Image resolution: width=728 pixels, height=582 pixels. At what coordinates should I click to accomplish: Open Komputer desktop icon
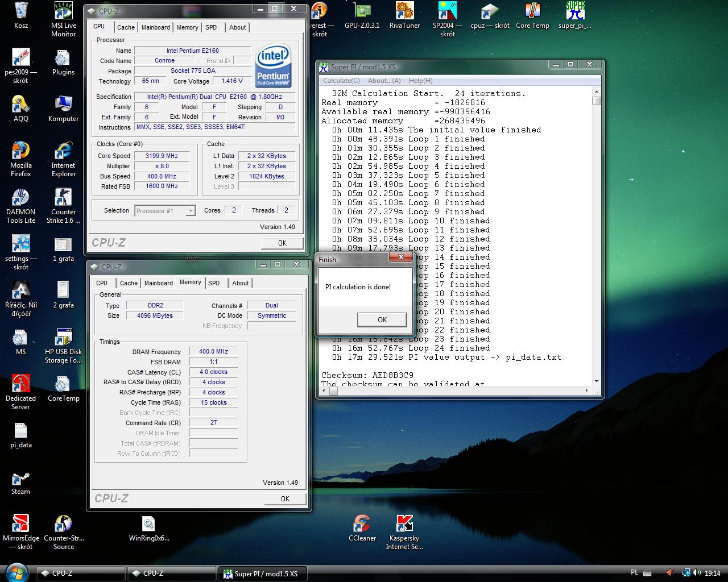click(64, 109)
